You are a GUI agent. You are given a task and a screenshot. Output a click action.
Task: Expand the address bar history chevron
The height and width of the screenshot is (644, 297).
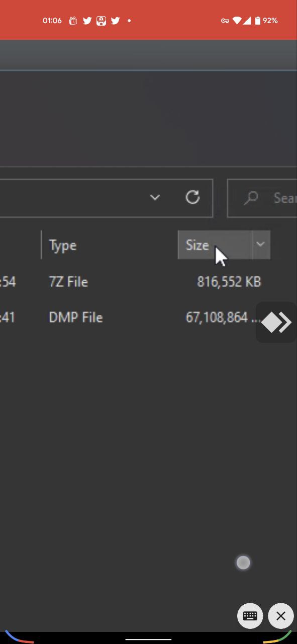(155, 197)
